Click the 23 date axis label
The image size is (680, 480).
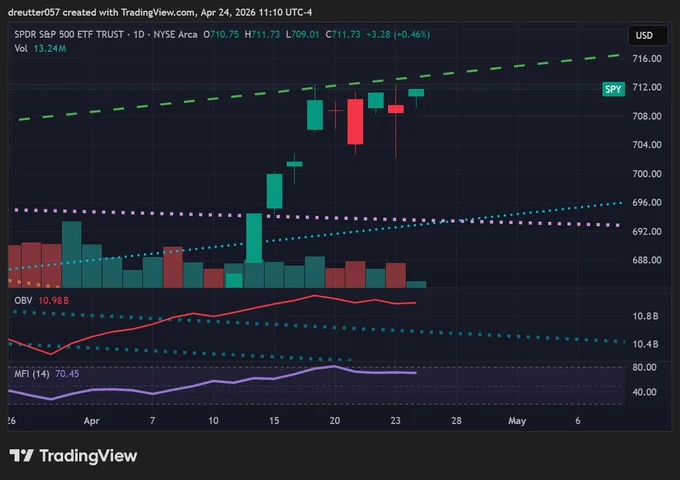click(x=395, y=421)
